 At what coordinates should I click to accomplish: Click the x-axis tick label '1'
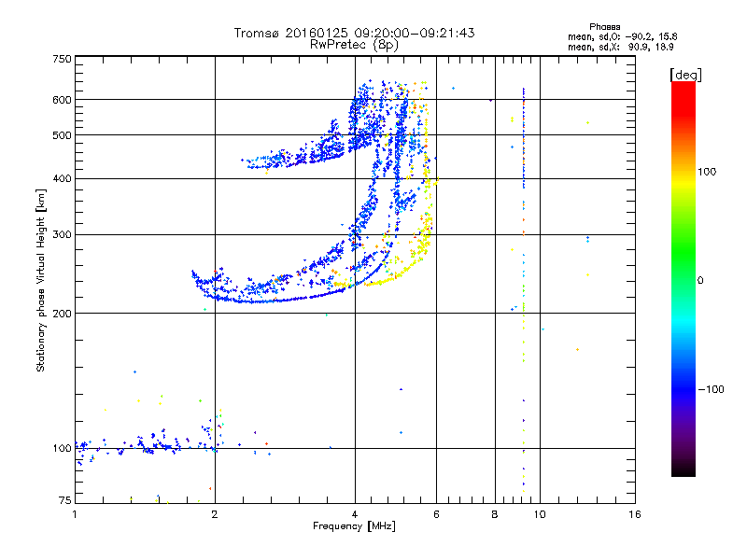[x=75, y=514]
